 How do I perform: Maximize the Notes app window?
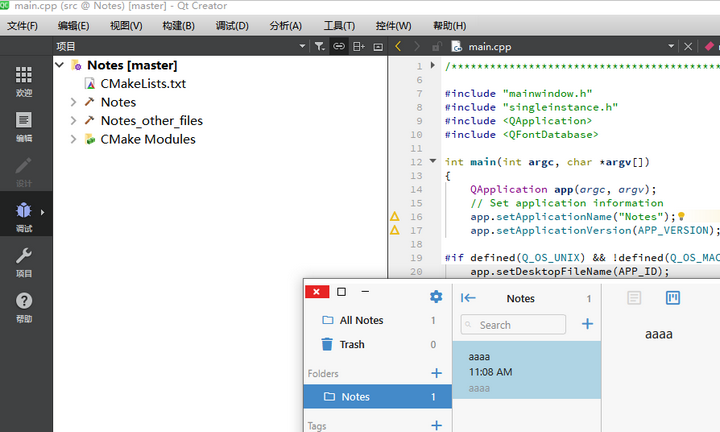[341, 292]
